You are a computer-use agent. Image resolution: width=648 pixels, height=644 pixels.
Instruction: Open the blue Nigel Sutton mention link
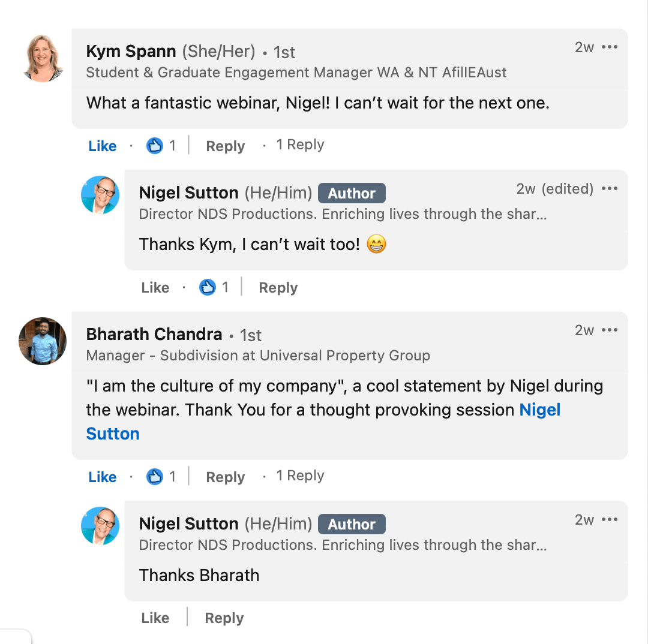click(x=323, y=422)
